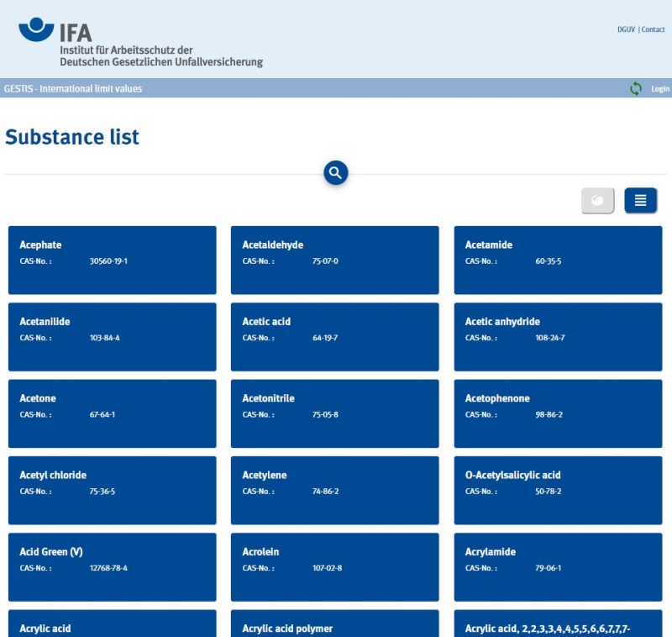Open the Contact link
Image resolution: width=672 pixels, height=637 pixels.
click(654, 29)
